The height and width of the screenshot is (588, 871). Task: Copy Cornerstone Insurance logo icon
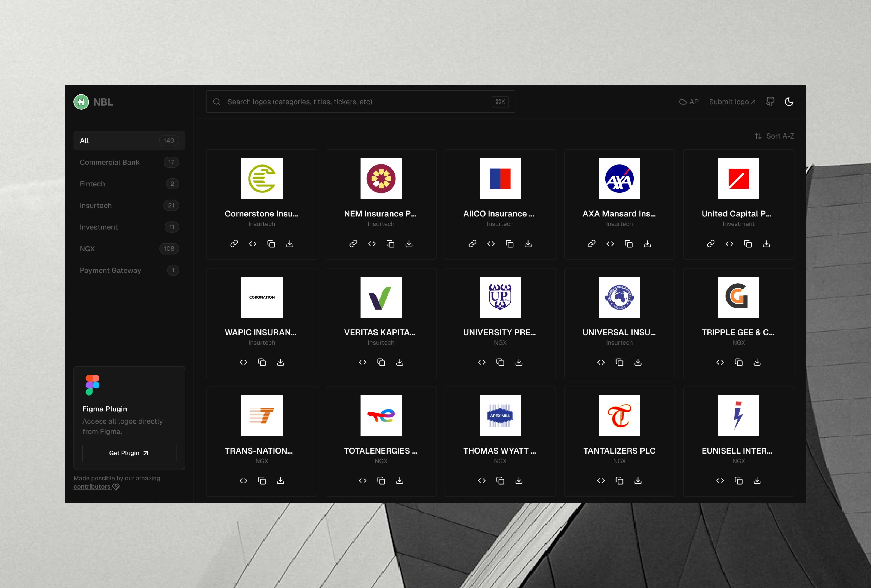coord(271,244)
